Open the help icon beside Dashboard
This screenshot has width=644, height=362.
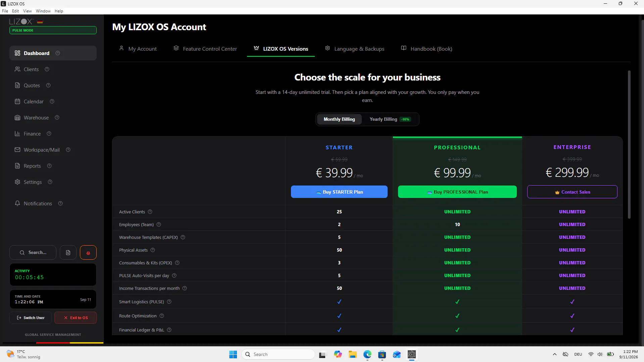58,53
